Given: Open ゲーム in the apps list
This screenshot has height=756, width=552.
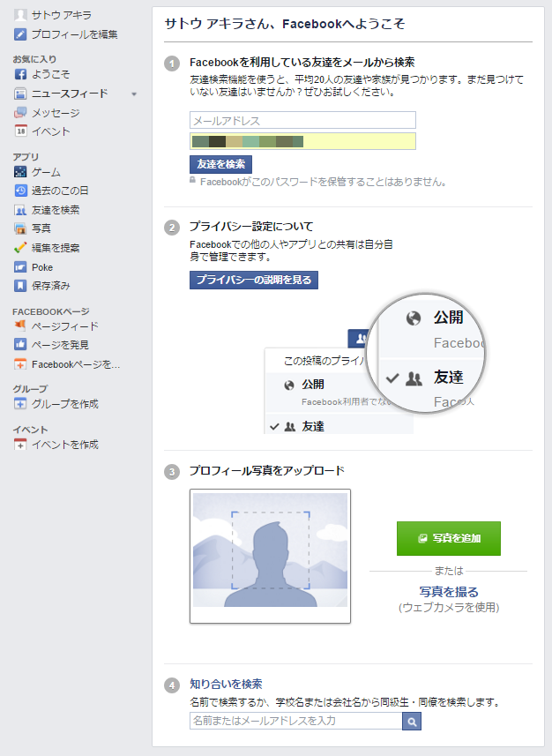Looking at the screenshot, I should (46, 172).
